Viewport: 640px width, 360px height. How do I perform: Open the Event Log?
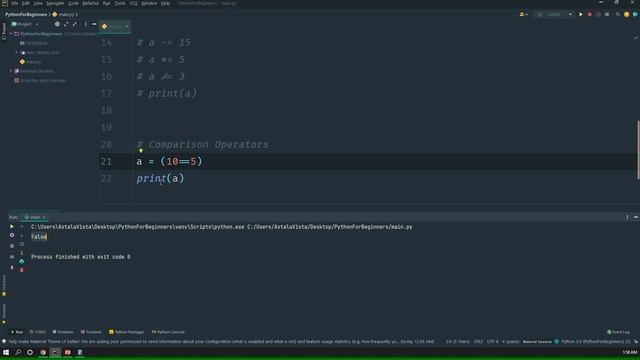[618, 332]
